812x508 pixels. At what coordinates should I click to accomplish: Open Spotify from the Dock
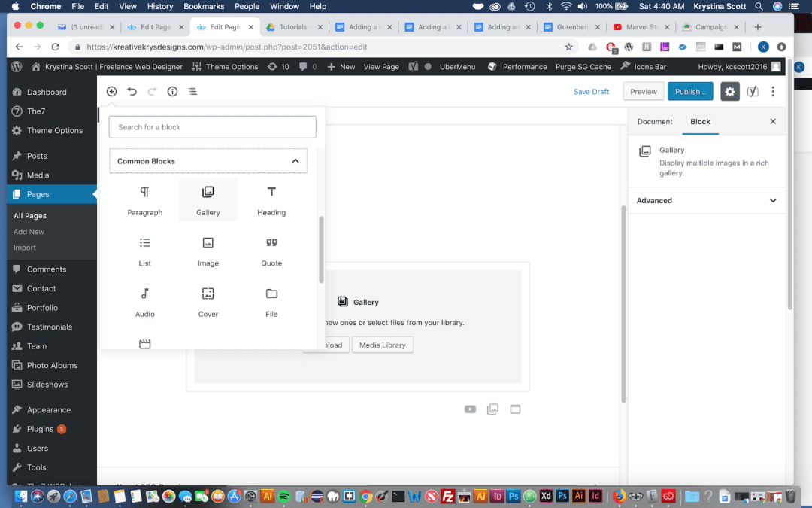[x=283, y=497]
